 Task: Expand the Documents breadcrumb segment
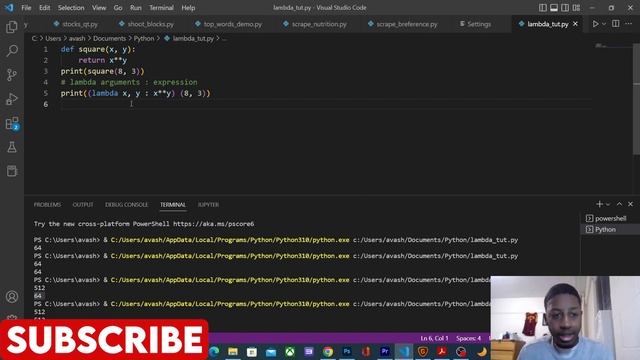pyautogui.click(x=109, y=38)
